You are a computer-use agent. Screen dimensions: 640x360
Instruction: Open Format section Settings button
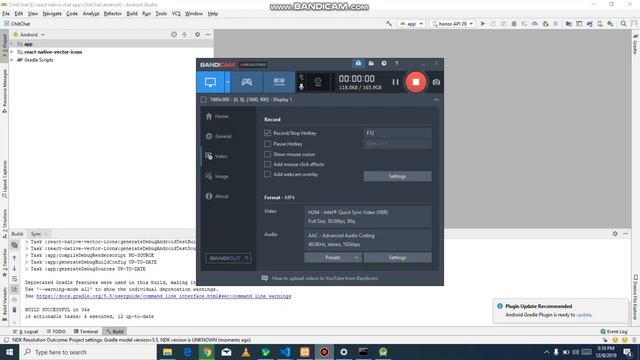(397, 258)
